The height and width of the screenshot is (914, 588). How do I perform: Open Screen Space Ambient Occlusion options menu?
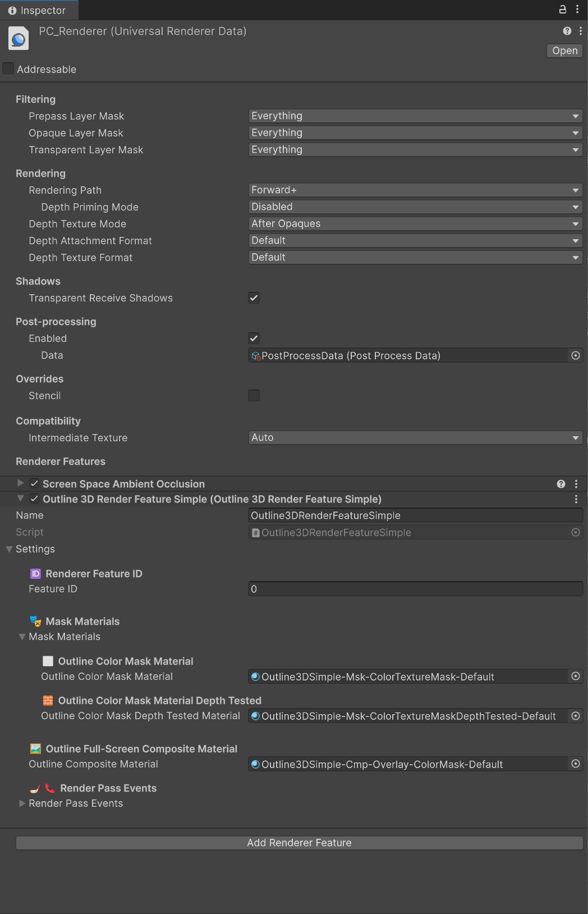pyautogui.click(x=576, y=484)
